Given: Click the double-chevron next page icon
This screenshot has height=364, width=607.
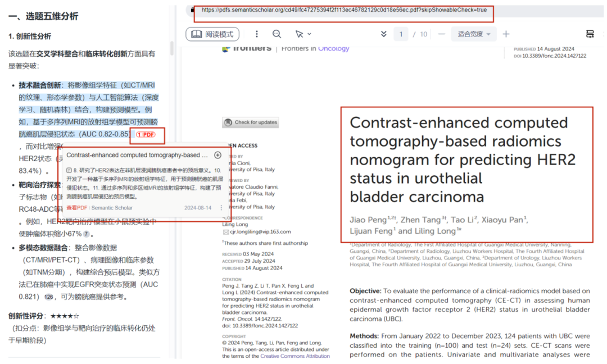Looking at the screenshot, I should (384, 34).
